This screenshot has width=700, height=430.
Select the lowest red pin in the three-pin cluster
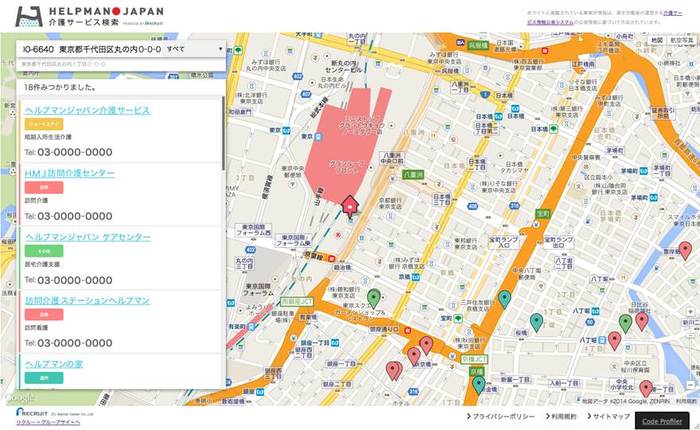393,370
